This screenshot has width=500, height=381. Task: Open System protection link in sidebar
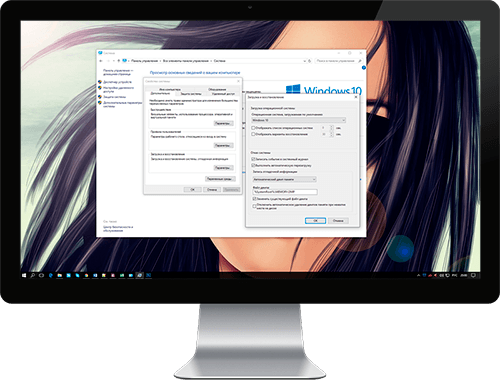(x=114, y=97)
